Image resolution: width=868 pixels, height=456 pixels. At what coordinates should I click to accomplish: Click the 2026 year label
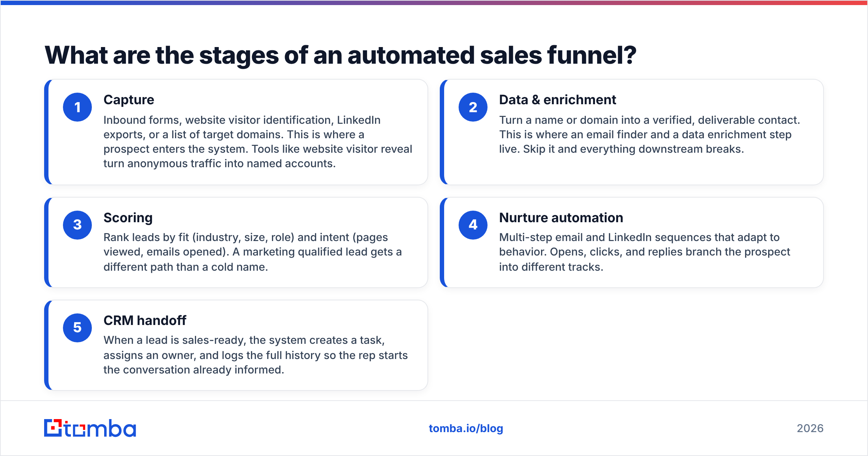point(810,428)
